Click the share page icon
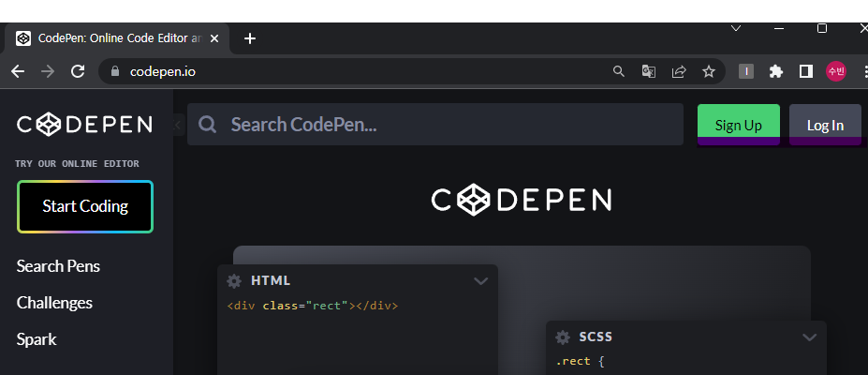 click(x=679, y=71)
